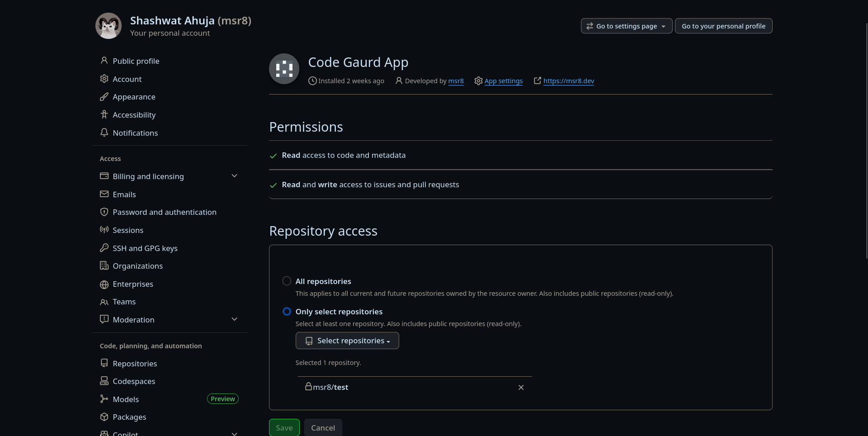Screen dimensions: 868x436
Task: Click the Repositories repo icon in sidebar
Action: [104, 363]
